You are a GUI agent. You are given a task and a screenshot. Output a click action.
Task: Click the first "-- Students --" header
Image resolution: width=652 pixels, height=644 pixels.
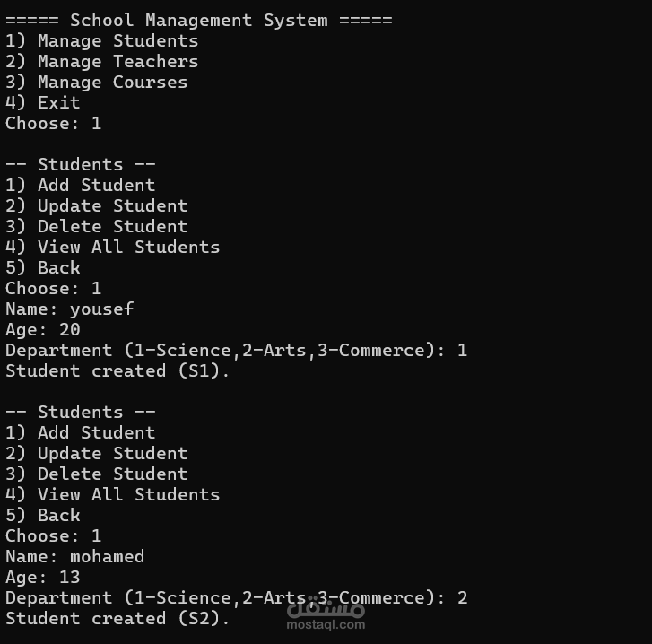click(80, 164)
